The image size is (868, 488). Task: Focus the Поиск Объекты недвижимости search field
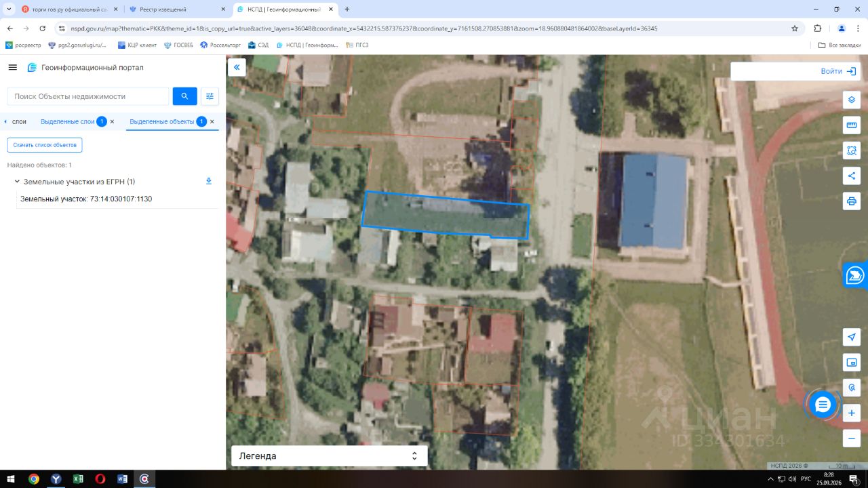pyautogui.click(x=88, y=96)
